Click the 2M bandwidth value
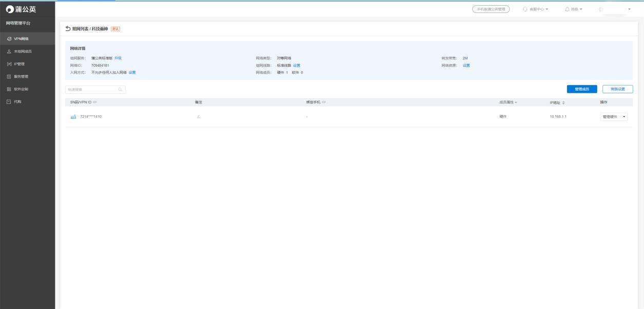This screenshot has width=644, height=309. [465, 58]
